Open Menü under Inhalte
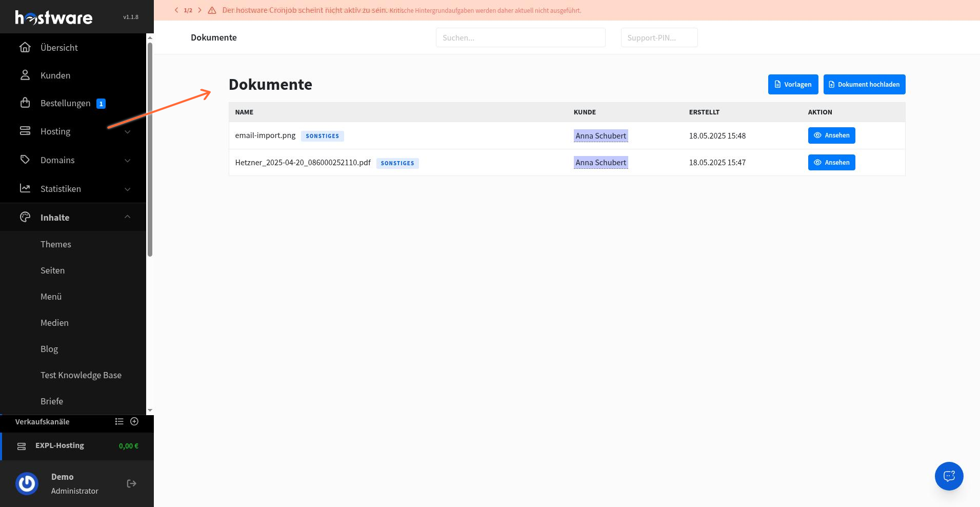980x507 pixels. tap(51, 297)
